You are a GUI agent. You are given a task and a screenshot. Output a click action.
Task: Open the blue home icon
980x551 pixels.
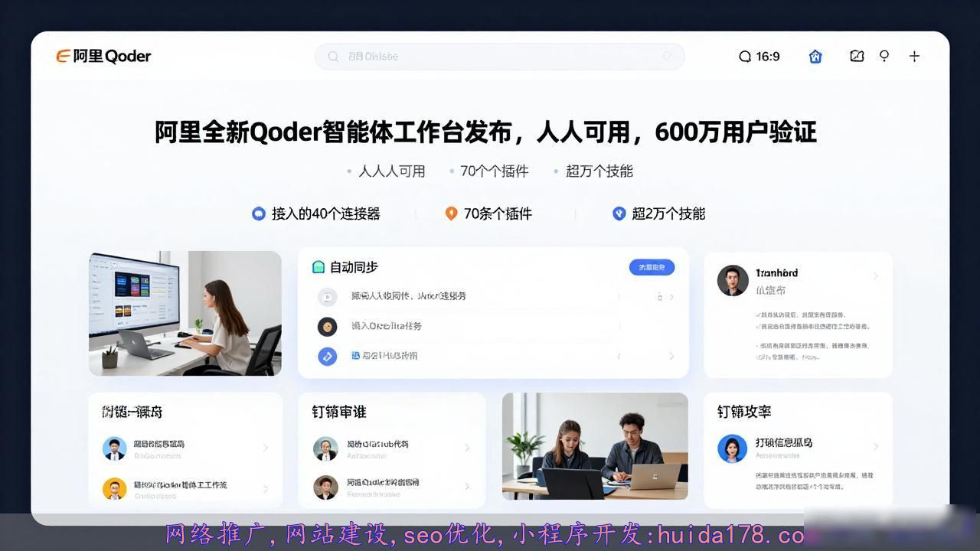coord(815,56)
